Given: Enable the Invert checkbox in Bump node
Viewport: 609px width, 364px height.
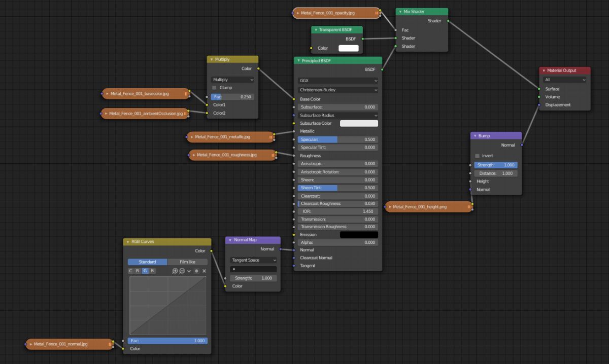Looking at the screenshot, I should tap(477, 156).
